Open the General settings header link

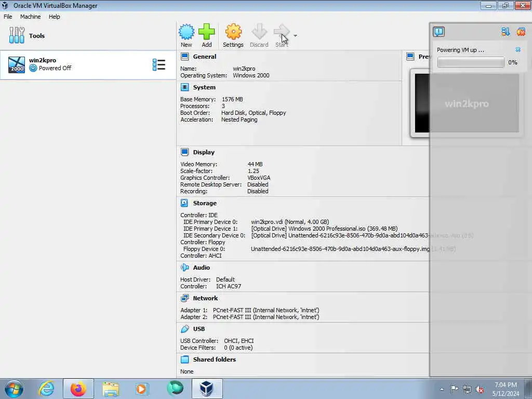tap(205, 57)
